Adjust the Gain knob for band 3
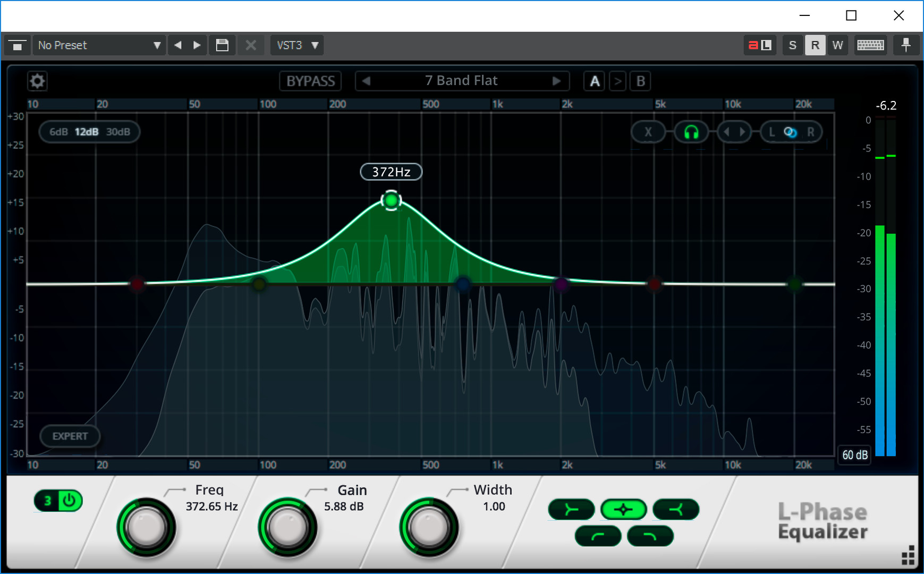The height and width of the screenshot is (574, 924). (287, 527)
